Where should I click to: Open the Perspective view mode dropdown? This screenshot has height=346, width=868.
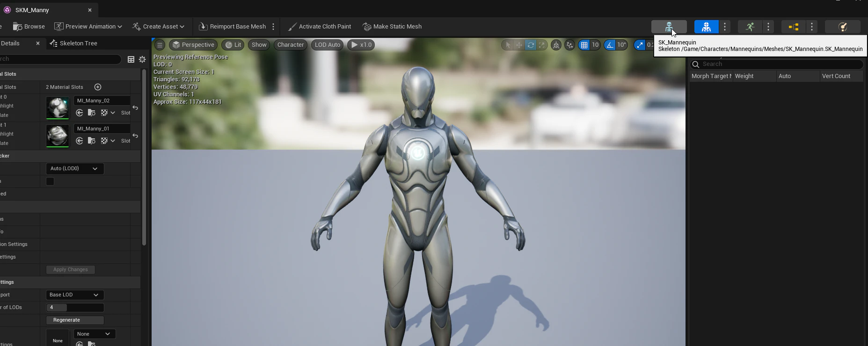click(x=193, y=45)
